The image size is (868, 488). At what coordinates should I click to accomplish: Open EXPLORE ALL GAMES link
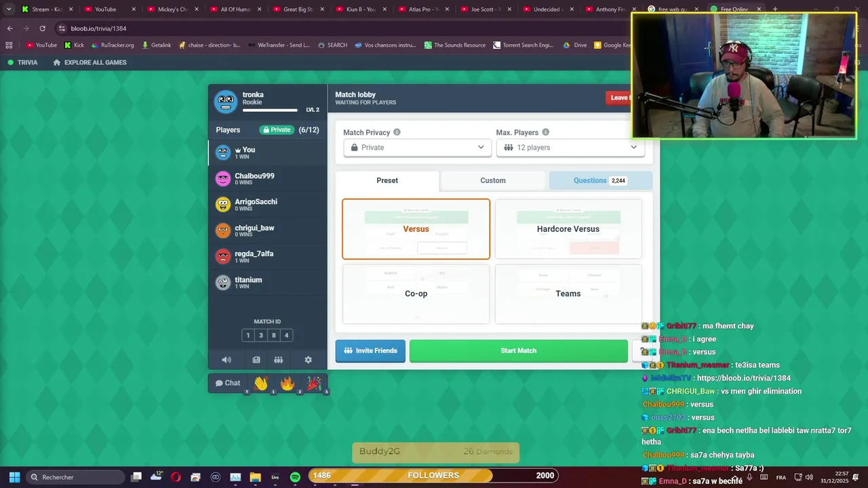click(90, 62)
